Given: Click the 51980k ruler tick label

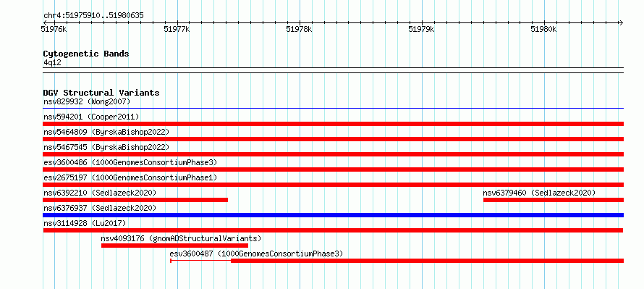Looking at the screenshot, I should click(544, 29).
